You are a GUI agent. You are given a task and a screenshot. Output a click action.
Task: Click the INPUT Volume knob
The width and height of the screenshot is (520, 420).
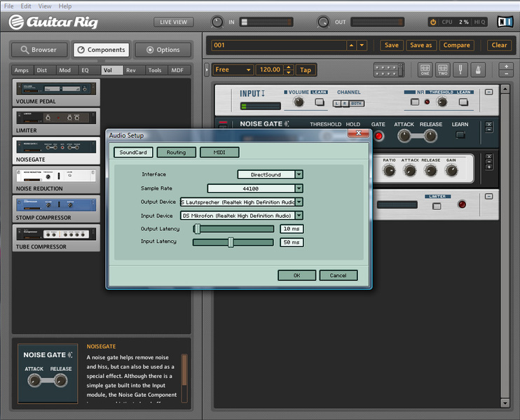[299, 102]
